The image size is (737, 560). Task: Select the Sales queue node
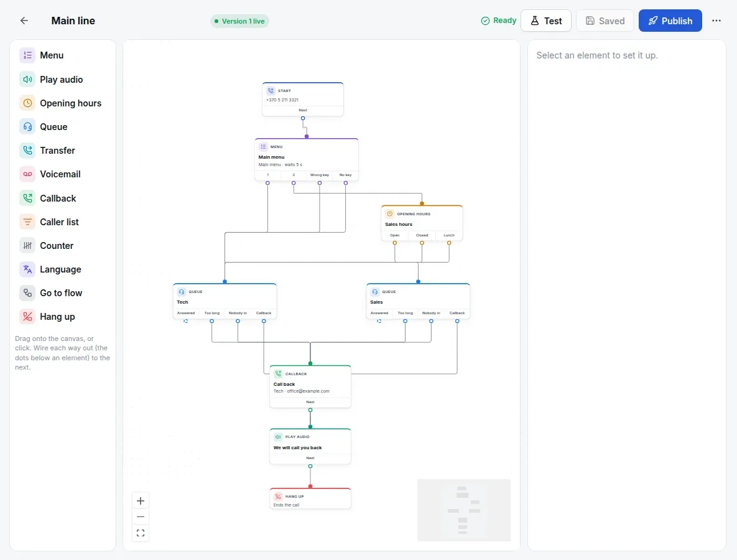419,301
